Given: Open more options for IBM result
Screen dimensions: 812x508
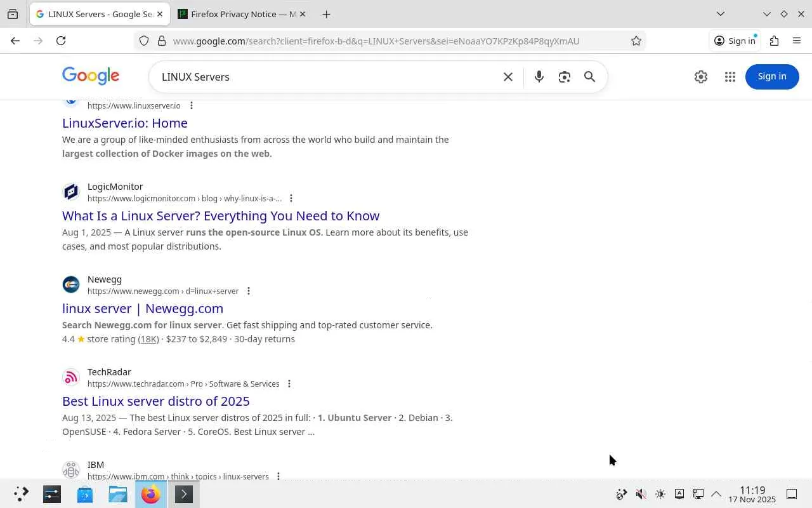Looking at the screenshot, I should [278, 476].
